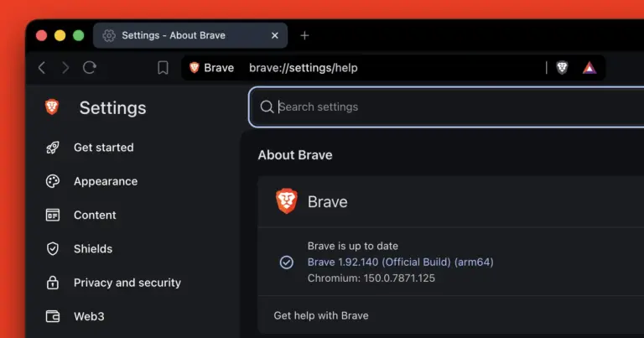Click the padlock icon for Privacy and security
Screen dimensions: 644x338
tap(53, 282)
